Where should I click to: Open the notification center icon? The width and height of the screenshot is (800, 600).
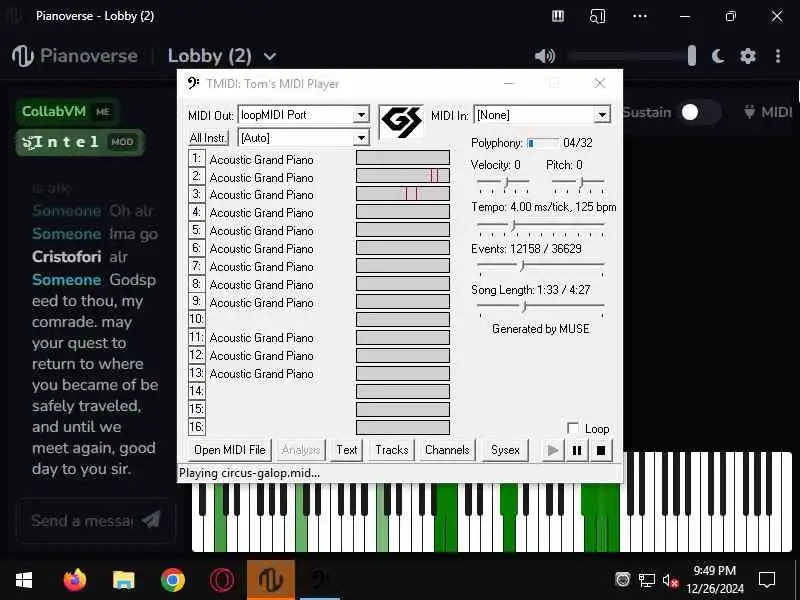coord(767,580)
